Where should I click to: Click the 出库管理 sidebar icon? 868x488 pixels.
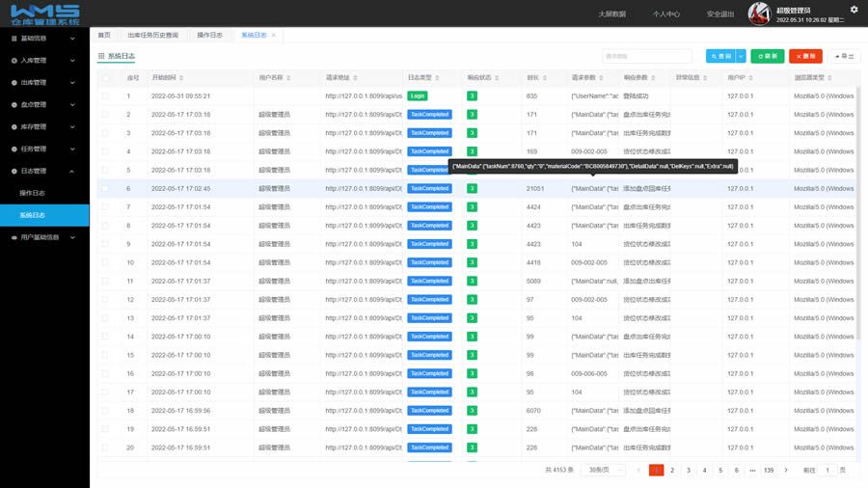coord(14,82)
